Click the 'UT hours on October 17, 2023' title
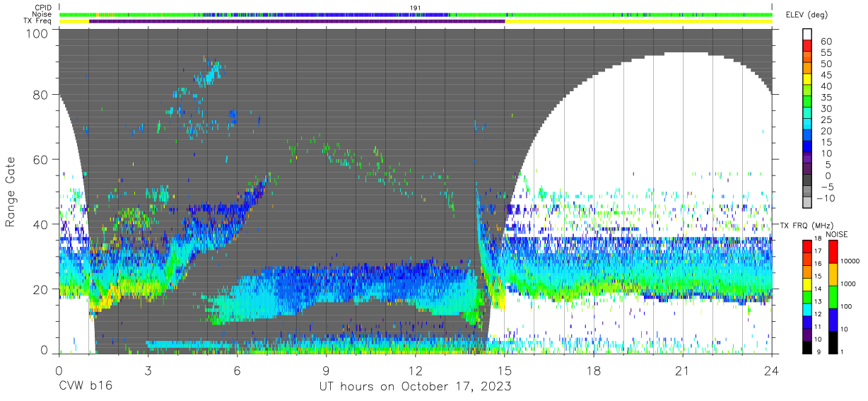 click(415, 386)
